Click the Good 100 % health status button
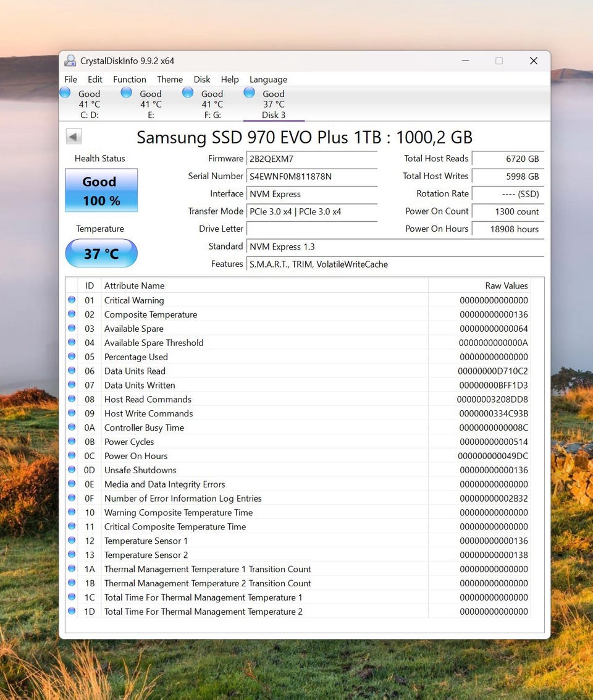Image resolution: width=593 pixels, height=700 pixels. [x=101, y=190]
